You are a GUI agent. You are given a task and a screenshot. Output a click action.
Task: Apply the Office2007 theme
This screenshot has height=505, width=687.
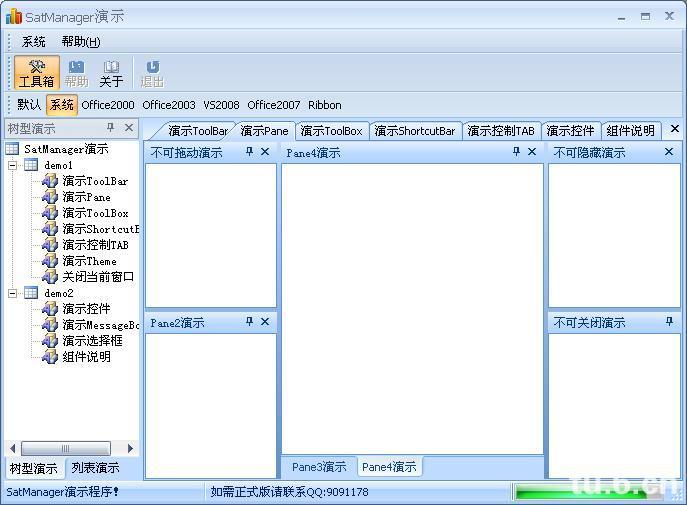(273, 105)
